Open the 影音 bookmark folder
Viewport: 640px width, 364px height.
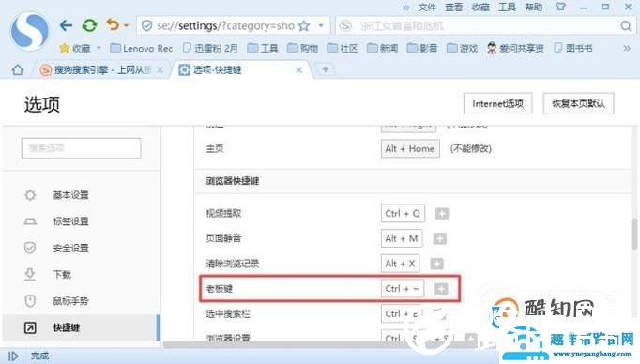click(x=422, y=49)
